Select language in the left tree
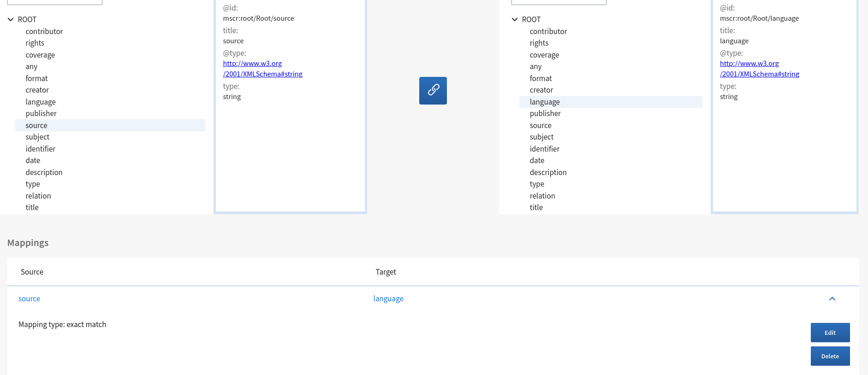The image size is (868, 375). pos(41,102)
